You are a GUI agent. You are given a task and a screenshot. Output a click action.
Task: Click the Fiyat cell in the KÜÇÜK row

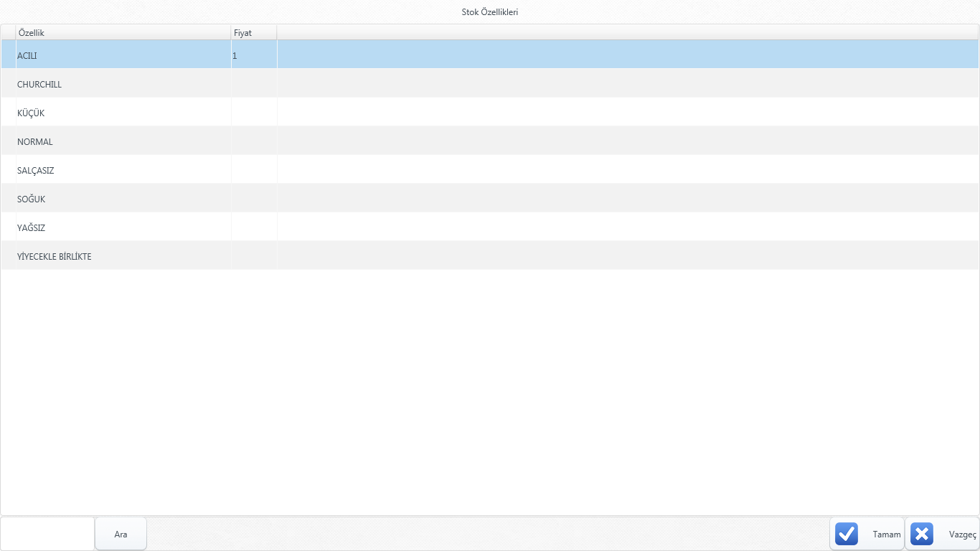point(253,113)
